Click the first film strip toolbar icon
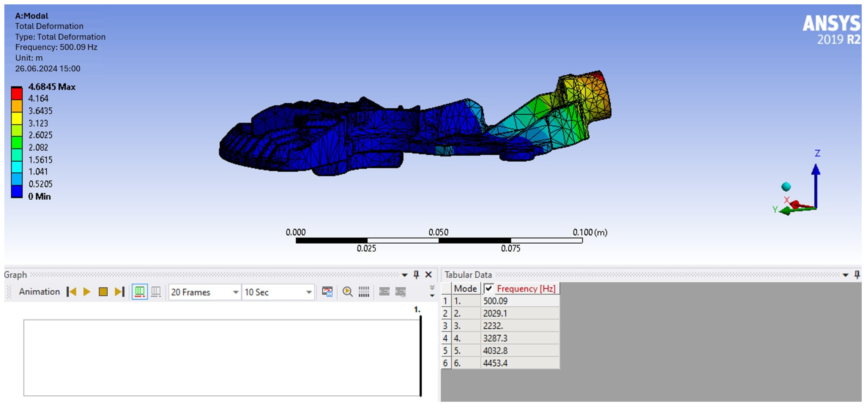This screenshot has height=408, width=868. point(384,292)
